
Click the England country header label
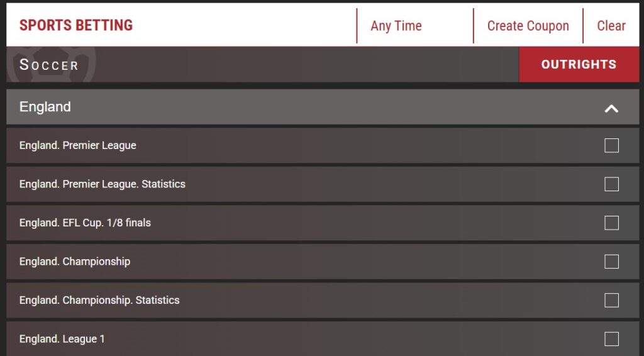pyautogui.click(x=45, y=107)
